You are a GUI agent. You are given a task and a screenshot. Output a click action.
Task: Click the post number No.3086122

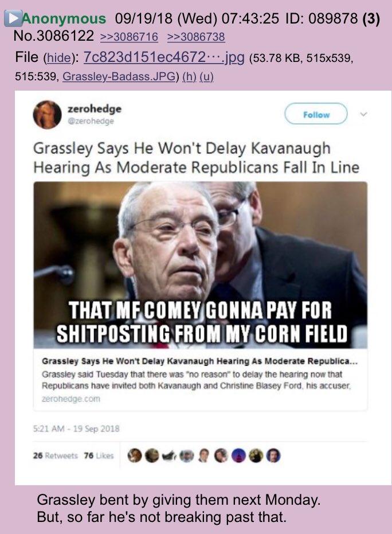[54, 36]
